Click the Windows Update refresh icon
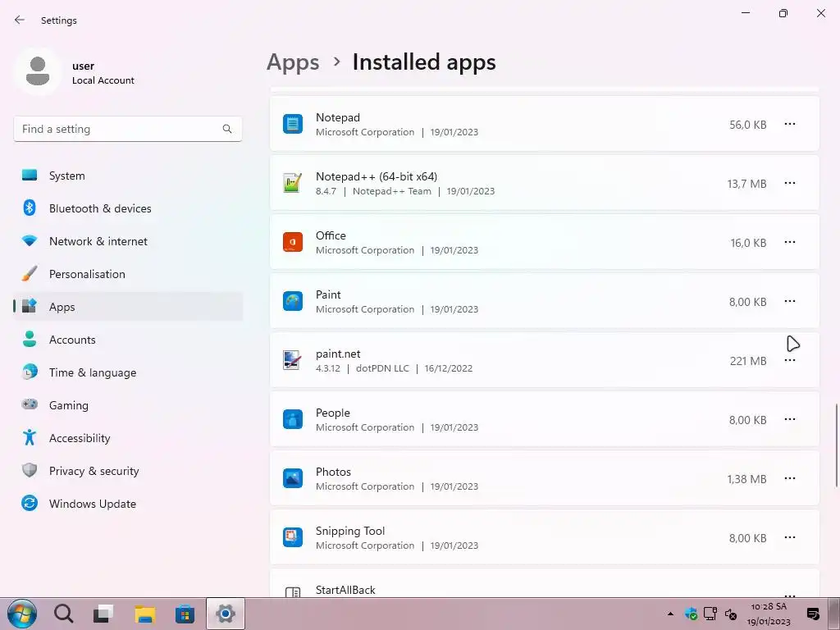Screen dimensions: 840x630 point(30,503)
